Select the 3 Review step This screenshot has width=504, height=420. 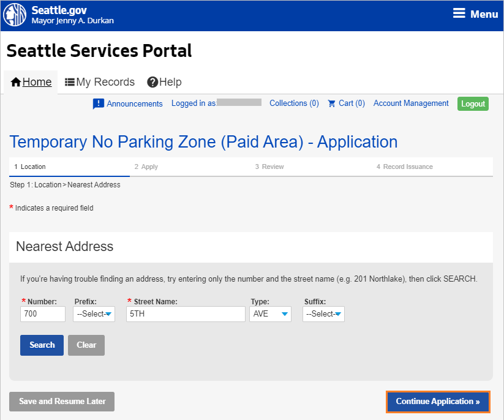point(269,167)
